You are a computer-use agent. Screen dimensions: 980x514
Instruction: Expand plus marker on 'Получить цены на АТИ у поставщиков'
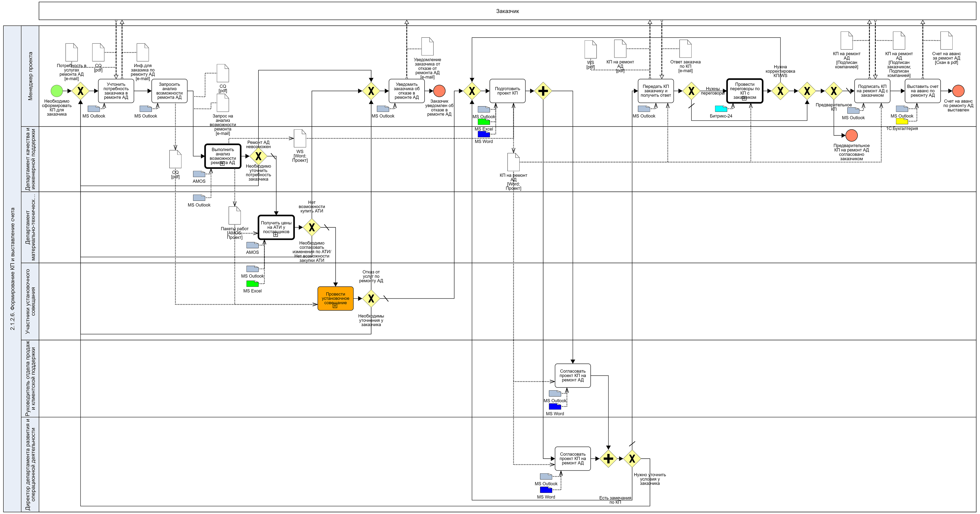276,235
